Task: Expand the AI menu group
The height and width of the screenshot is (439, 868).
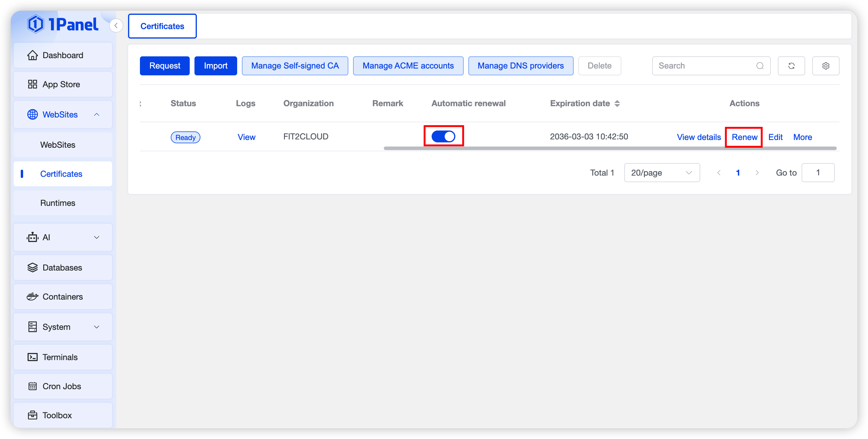Action: coord(96,237)
